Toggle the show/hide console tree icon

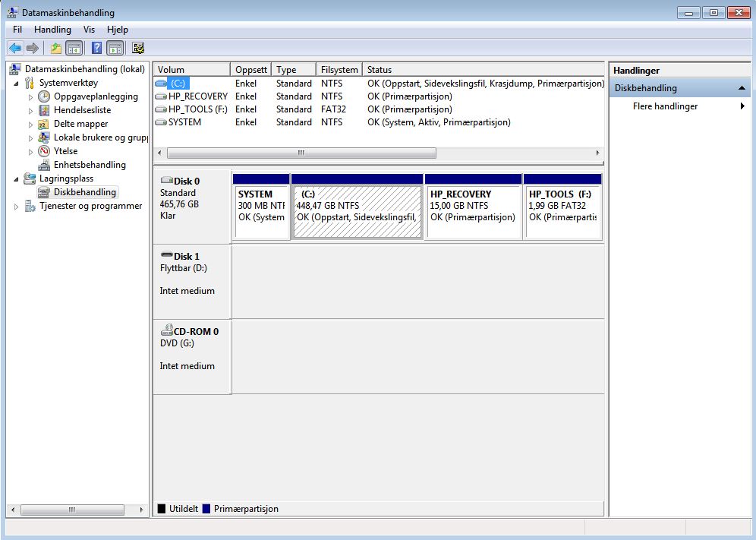[x=74, y=48]
